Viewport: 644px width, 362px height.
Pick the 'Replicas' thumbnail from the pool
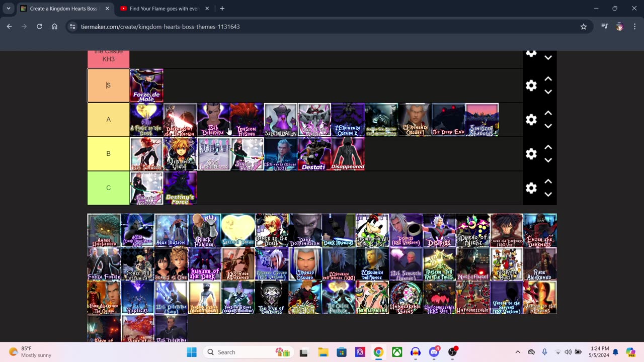coord(137,298)
